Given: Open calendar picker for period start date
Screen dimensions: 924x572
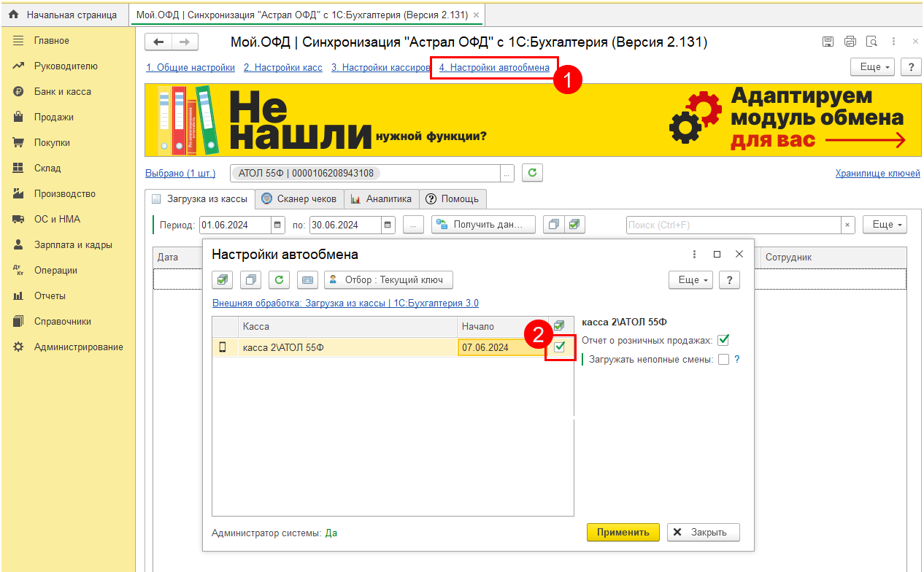Looking at the screenshot, I should tap(278, 225).
